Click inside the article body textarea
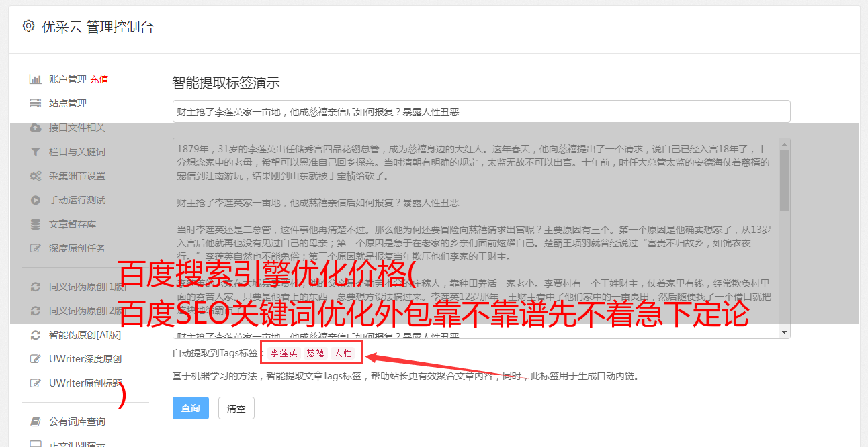The height and width of the screenshot is (447, 868). (476, 238)
